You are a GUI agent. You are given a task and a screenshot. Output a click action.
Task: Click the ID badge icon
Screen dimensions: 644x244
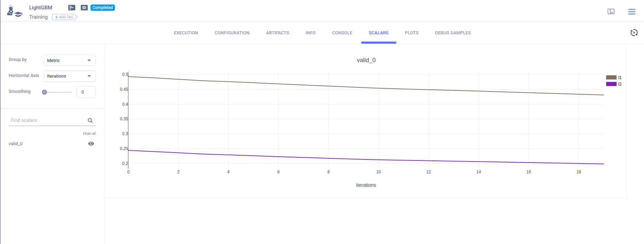(84, 8)
